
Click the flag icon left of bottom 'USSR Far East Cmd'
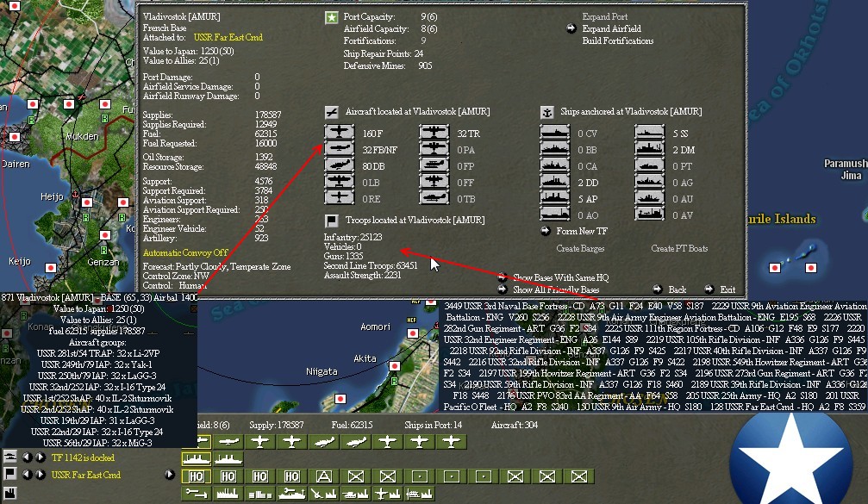10,474
